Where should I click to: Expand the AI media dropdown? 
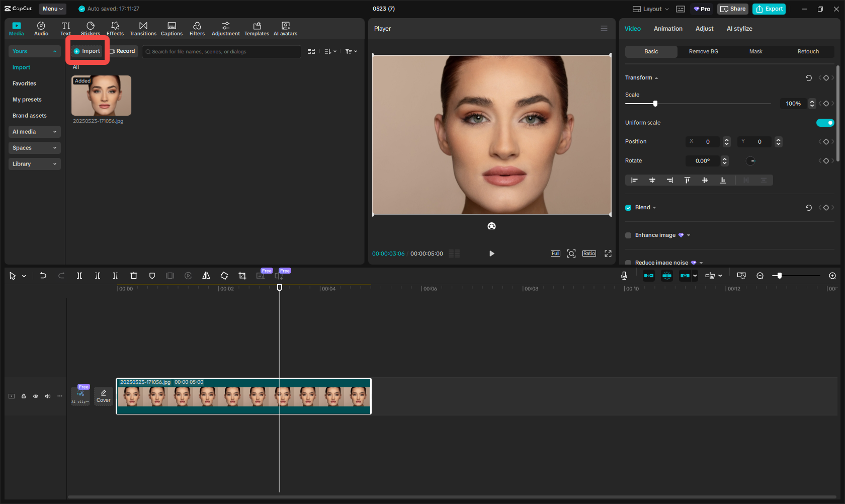pyautogui.click(x=34, y=132)
